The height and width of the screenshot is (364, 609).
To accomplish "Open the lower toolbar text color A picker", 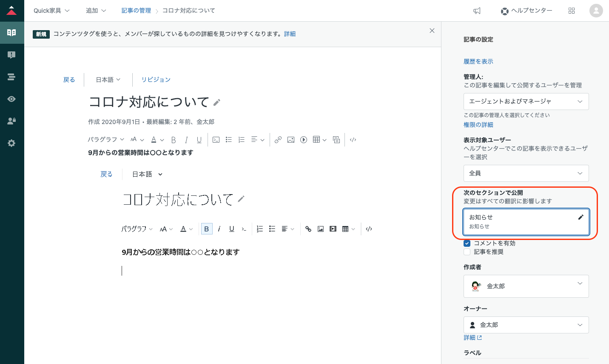I will point(186,229).
